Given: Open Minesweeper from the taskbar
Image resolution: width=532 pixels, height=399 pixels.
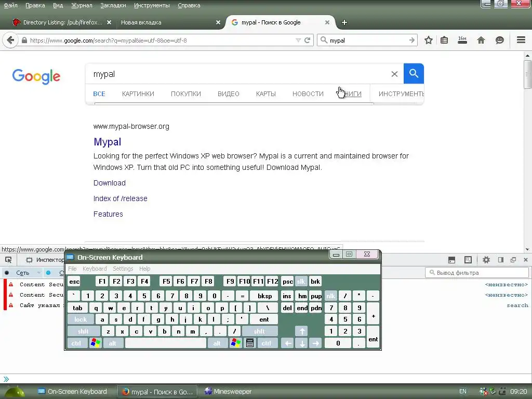Looking at the screenshot, I should pyautogui.click(x=228, y=392).
